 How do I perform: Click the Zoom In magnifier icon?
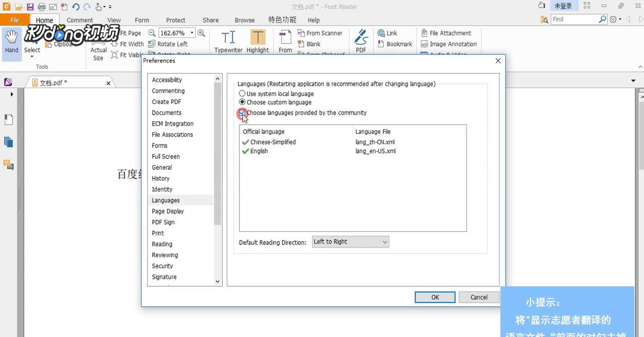pos(201,33)
